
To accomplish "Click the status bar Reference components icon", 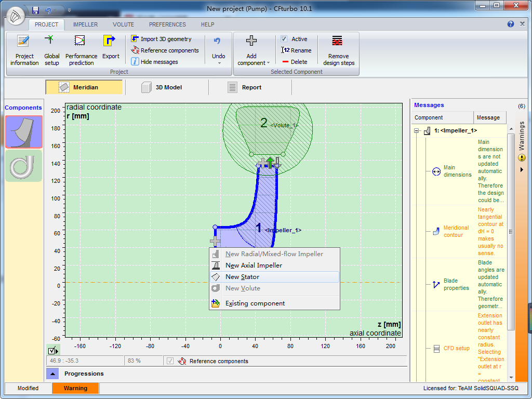I will (182, 361).
